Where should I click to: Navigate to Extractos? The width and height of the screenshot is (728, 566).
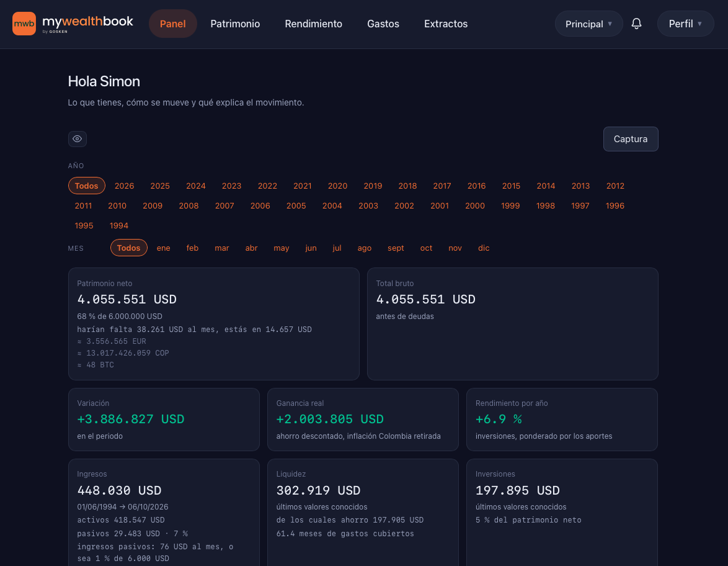point(446,24)
